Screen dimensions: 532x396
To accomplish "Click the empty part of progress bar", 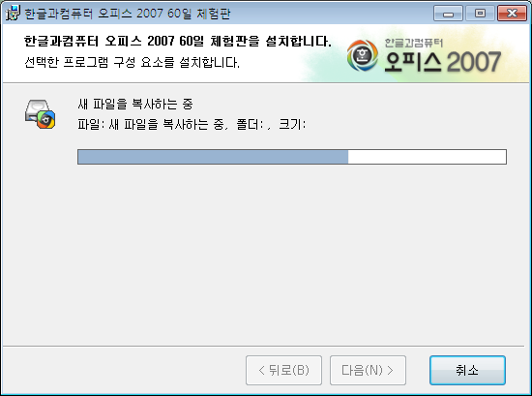I will 428,157.
